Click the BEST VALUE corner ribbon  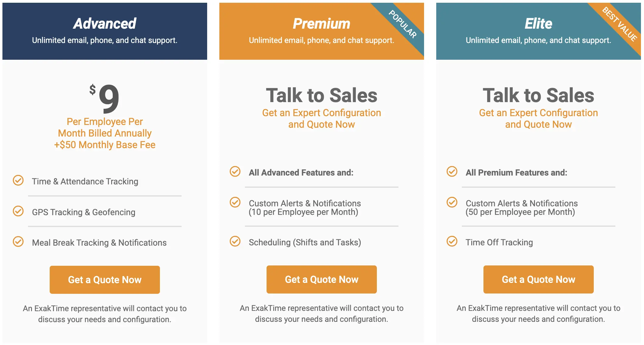[620, 24]
